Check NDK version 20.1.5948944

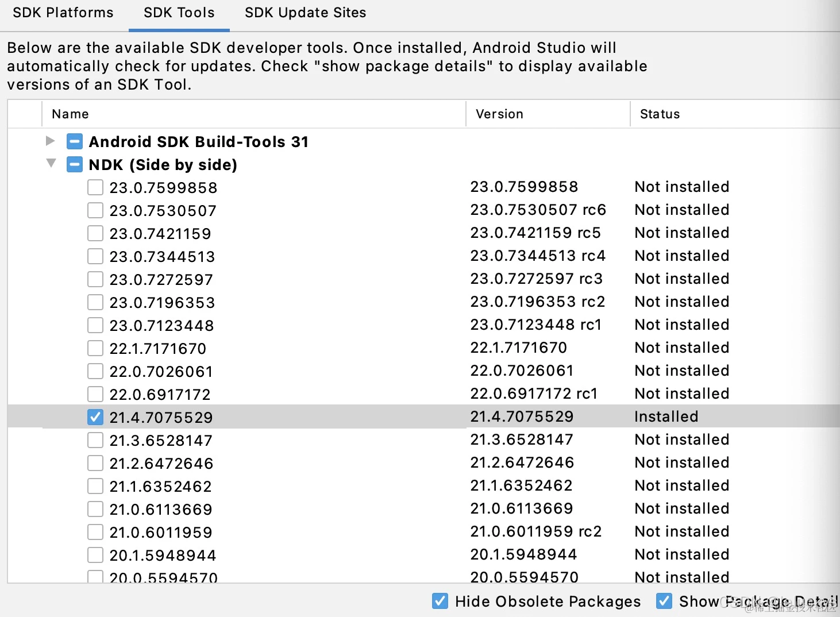[x=95, y=555]
